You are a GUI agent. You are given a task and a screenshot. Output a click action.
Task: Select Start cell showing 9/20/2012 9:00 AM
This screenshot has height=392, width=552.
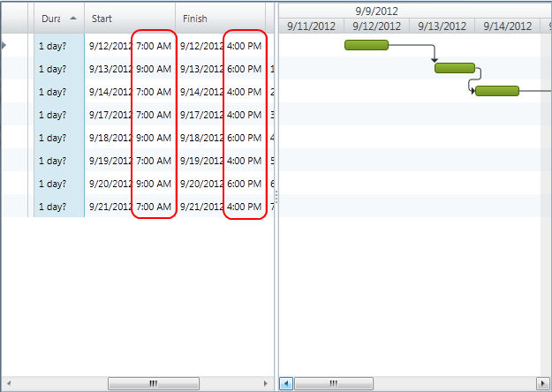click(131, 184)
